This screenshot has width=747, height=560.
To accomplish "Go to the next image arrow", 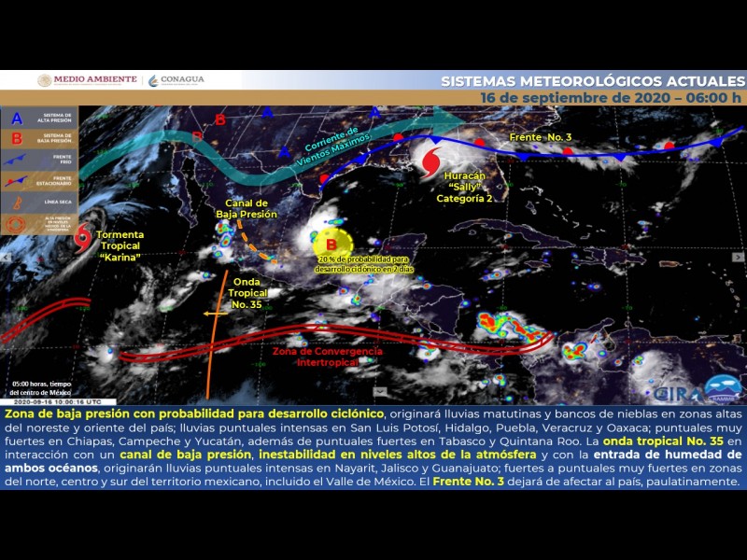I will tap(738, 257).
